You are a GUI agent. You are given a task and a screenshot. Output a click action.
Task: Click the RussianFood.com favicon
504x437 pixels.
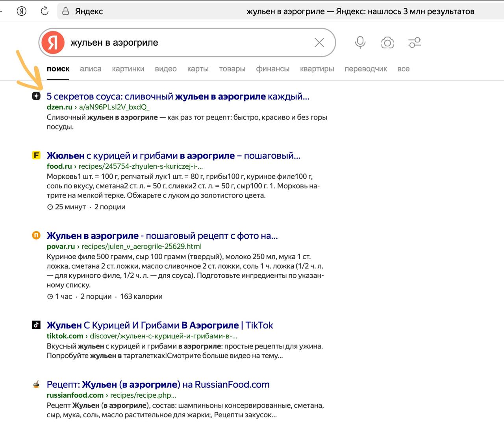coord(36,384)
